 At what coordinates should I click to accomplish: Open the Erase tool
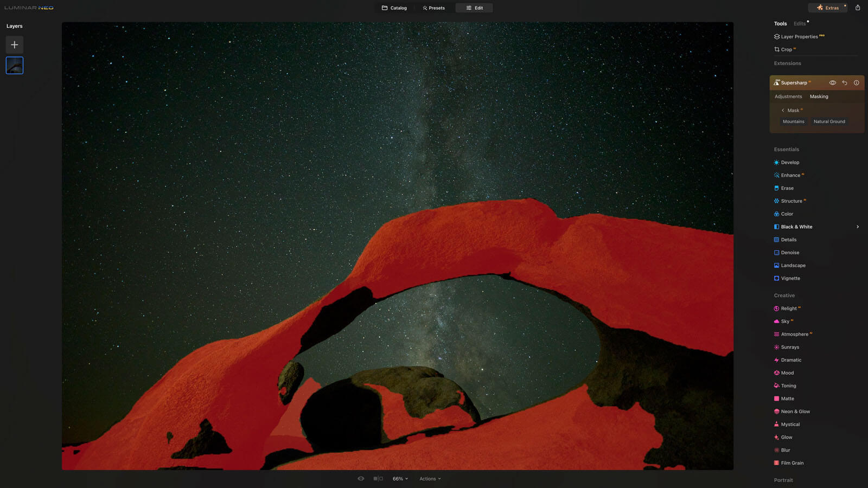point(787,188)
